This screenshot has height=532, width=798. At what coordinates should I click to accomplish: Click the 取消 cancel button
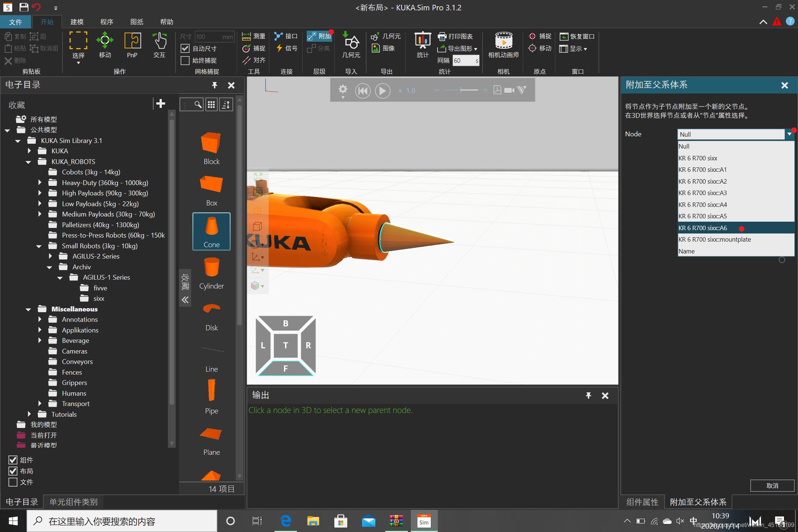pos(772,485)
